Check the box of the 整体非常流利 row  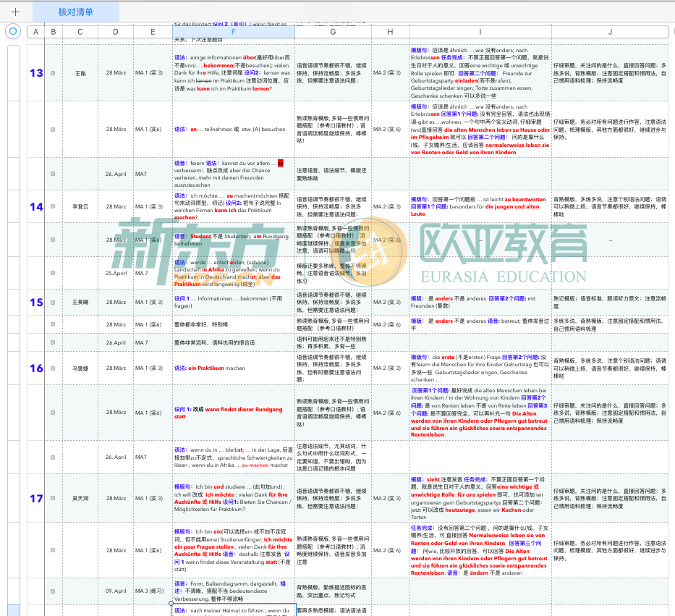(53, 342)
